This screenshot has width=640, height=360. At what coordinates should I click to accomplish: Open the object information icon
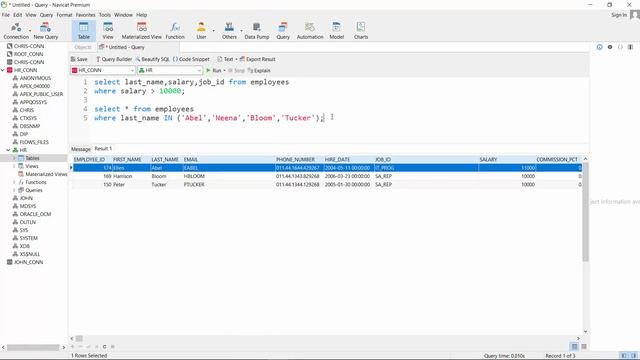click(x=600, y=47)
